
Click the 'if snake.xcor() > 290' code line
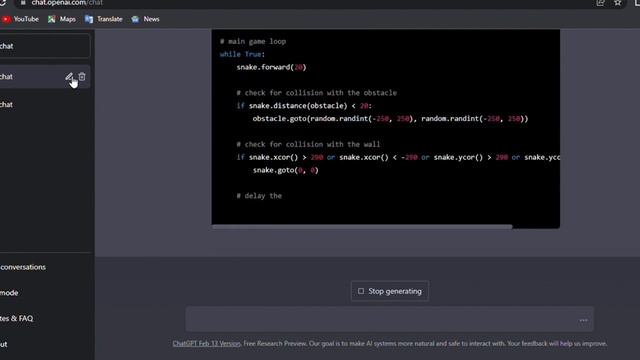tap(398, 157)
